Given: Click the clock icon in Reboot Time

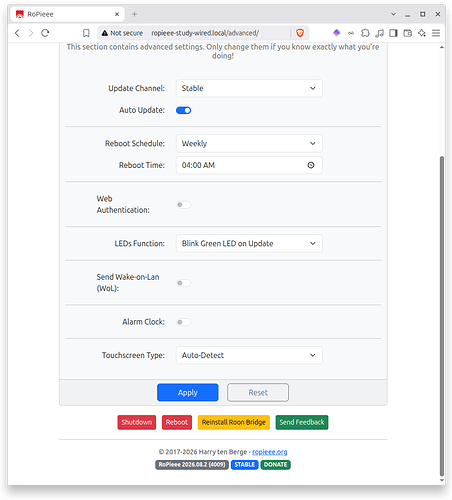Looking at the screenshot, I should tap(311, 165).
